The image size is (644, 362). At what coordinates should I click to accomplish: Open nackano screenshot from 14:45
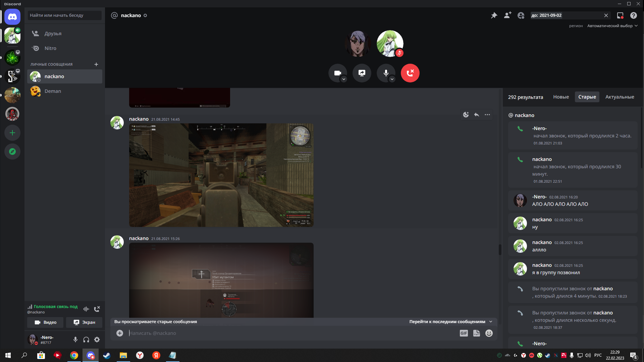coord(221,175)
